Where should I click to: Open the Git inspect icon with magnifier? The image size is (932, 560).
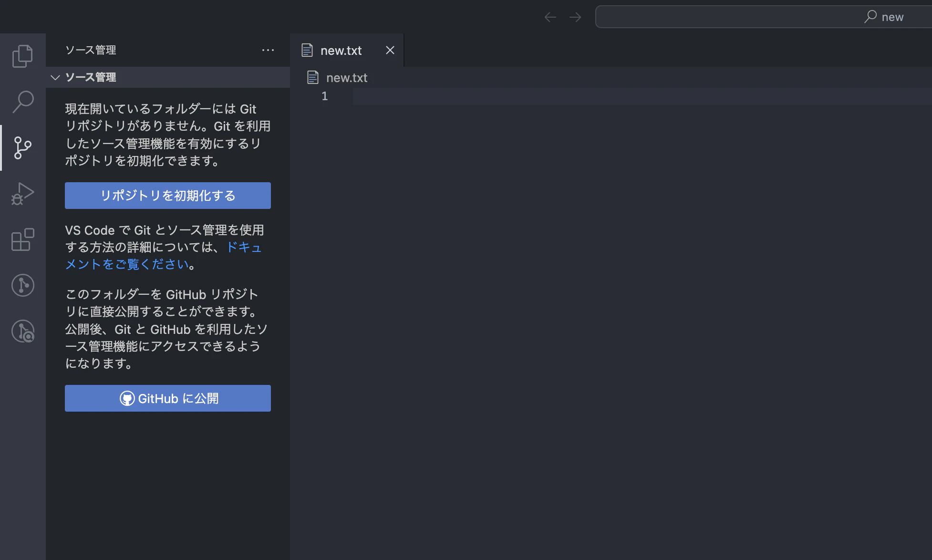[22, 331]
